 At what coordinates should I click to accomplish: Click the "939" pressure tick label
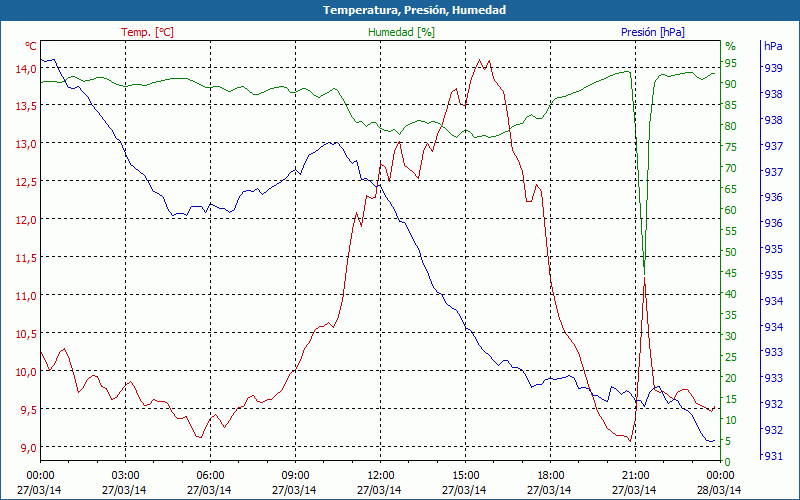(773, 67)
